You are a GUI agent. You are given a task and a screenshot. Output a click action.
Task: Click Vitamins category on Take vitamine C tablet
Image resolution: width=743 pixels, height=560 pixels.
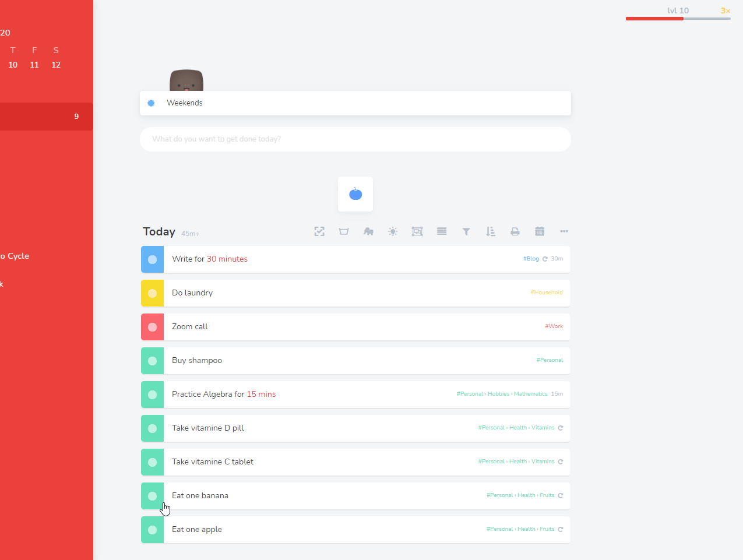click(x=543, y=462)
